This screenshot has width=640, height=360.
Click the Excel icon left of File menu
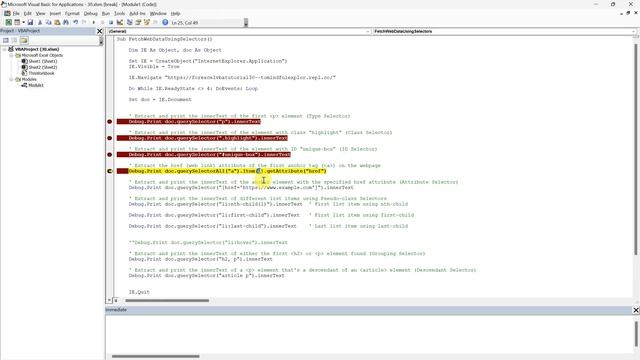click(x=7, y=13)
